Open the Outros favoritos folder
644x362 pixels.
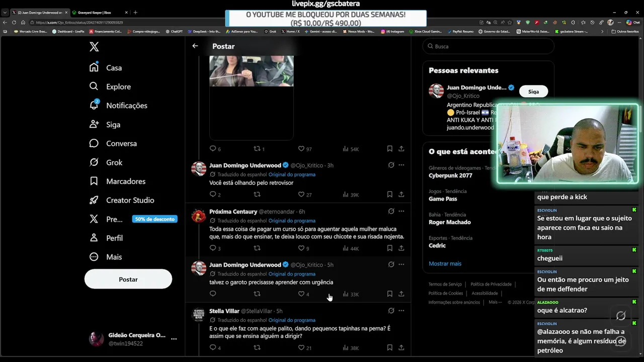point(625,31)
